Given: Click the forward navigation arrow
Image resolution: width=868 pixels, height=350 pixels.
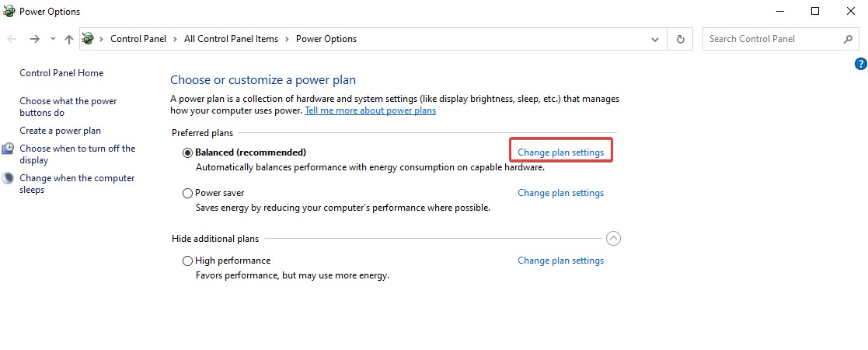Looking at the screenshot, I should 34,39.
